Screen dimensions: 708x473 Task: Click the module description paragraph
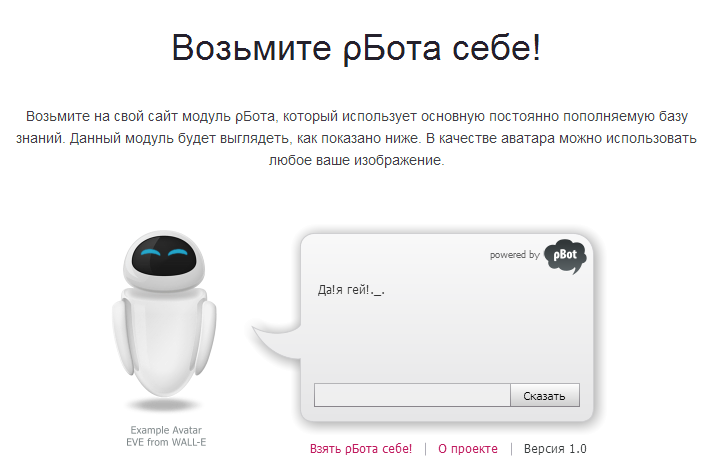click(x=356, y=138)
